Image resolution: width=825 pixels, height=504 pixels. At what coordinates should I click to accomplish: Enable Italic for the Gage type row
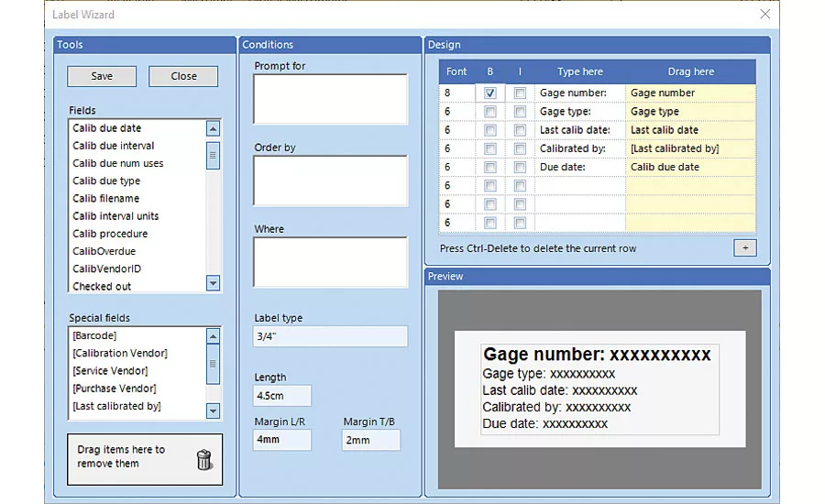520,112
